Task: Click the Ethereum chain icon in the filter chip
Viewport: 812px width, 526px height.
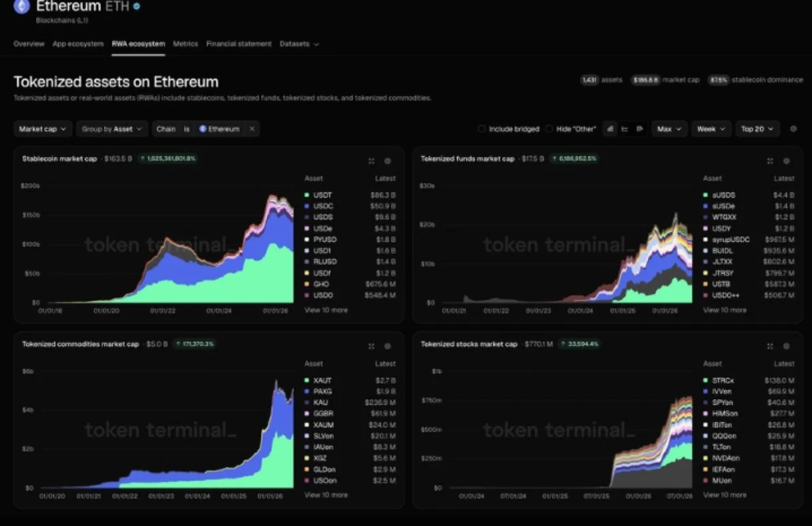Action: tap(203, 129)
